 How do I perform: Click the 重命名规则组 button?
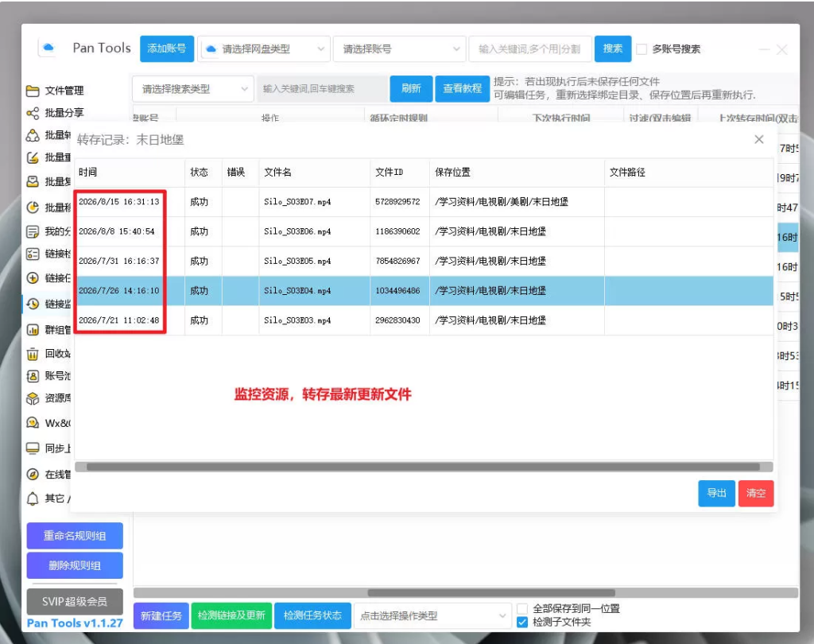[x=75, y=536]
